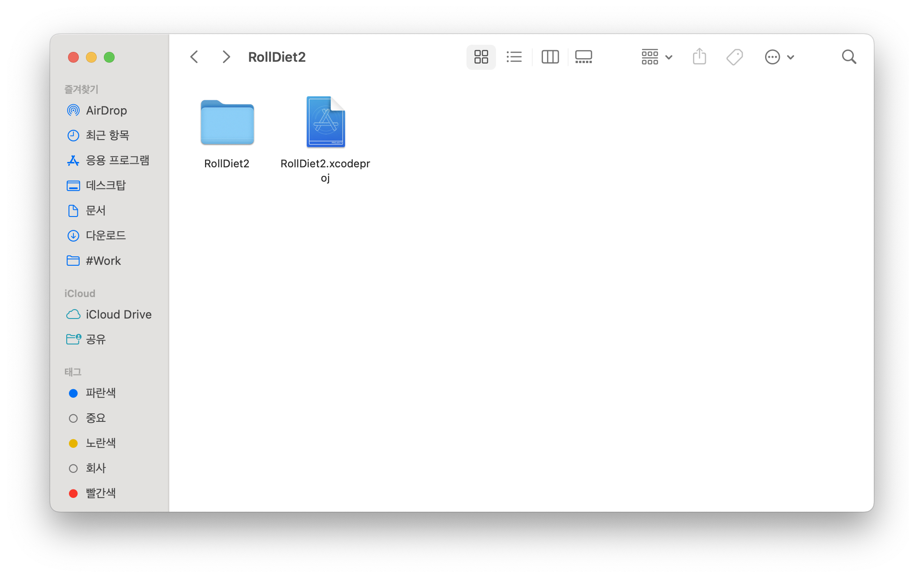Select the RollDiet2 folder icon
The image size is (924, 578).
(x=227, y=123)
